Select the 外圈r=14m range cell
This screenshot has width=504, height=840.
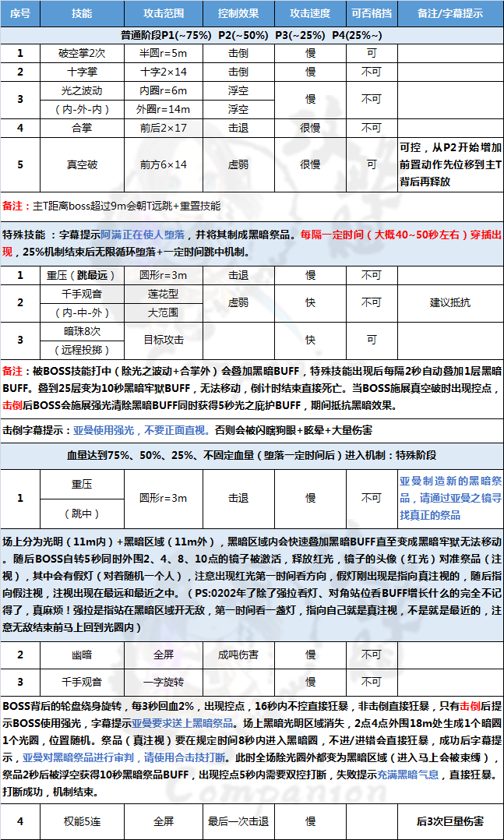point(163,109)
